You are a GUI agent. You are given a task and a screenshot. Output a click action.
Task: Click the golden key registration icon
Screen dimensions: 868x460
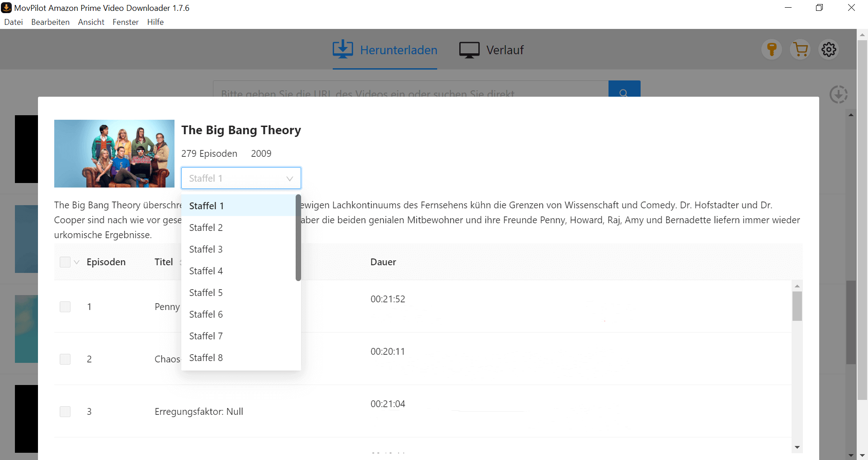pos(772,49)
